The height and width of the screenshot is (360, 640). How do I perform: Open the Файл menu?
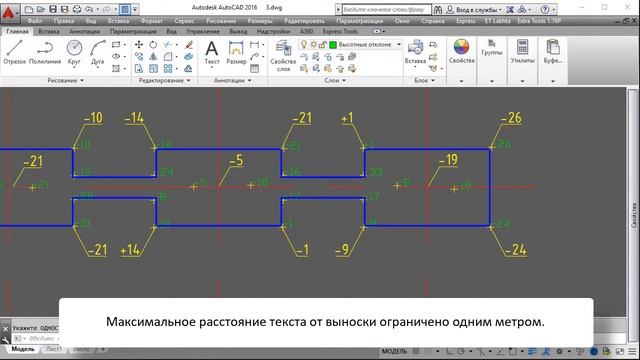click(35, 21)
